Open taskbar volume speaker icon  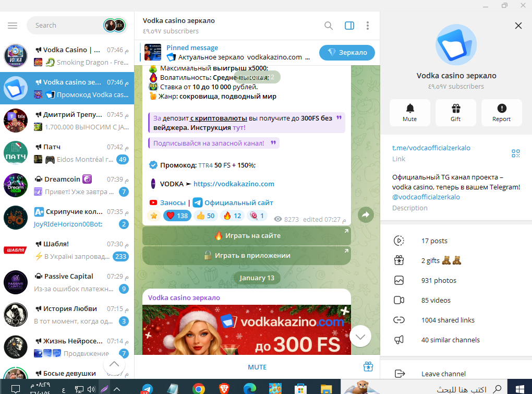[91, 389]
